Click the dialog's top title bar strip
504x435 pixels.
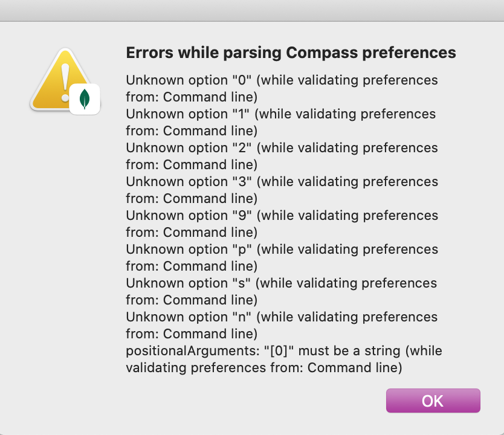(252, 10)
